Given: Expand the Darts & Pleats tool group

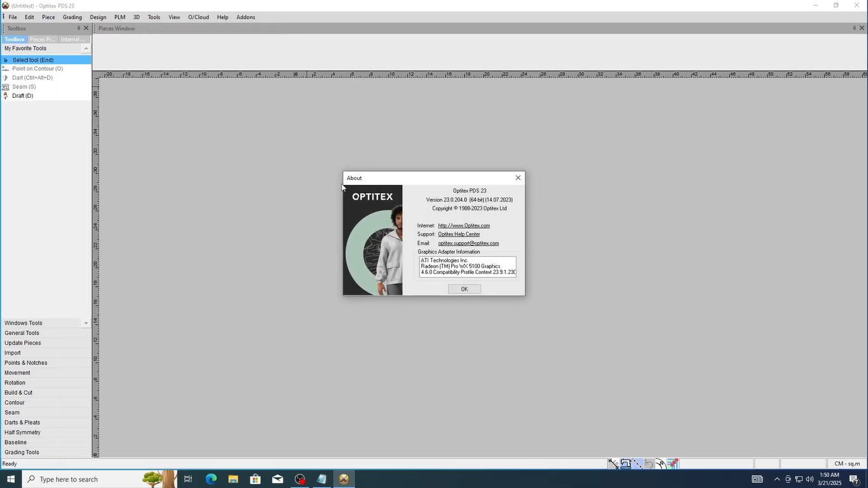Looking at the screenshot, I should (22, 423).
